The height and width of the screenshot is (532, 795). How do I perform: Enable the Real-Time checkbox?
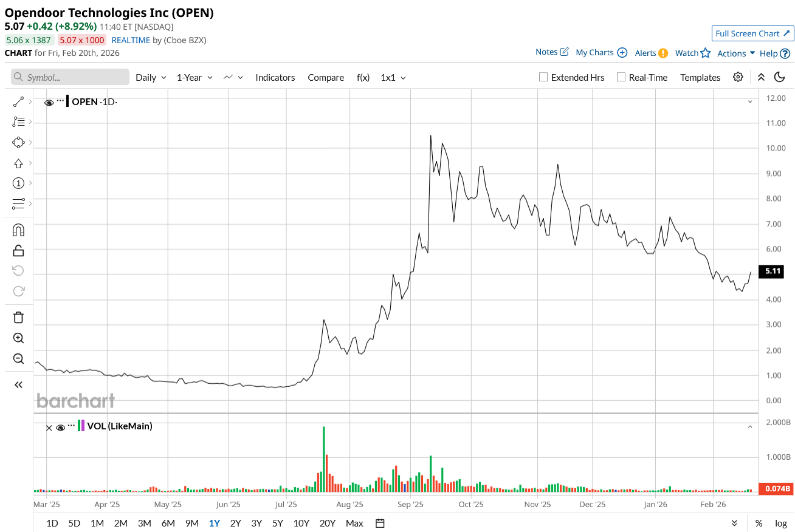[x=621, y=77]
